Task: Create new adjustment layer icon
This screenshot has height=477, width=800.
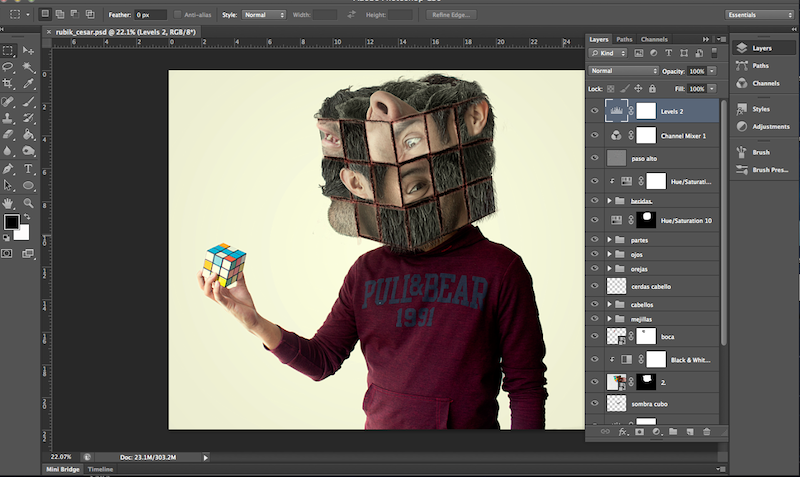Action: click(x=656, y=432)
